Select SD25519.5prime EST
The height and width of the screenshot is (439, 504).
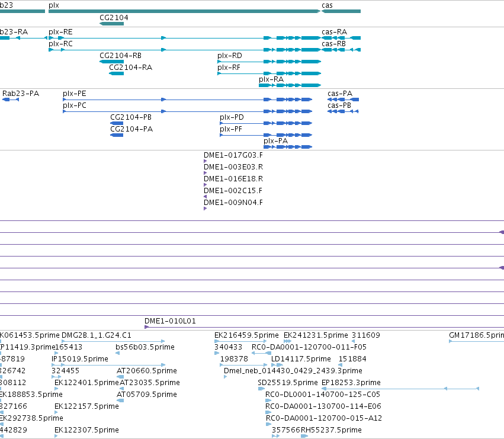click(x=261, y=389)
